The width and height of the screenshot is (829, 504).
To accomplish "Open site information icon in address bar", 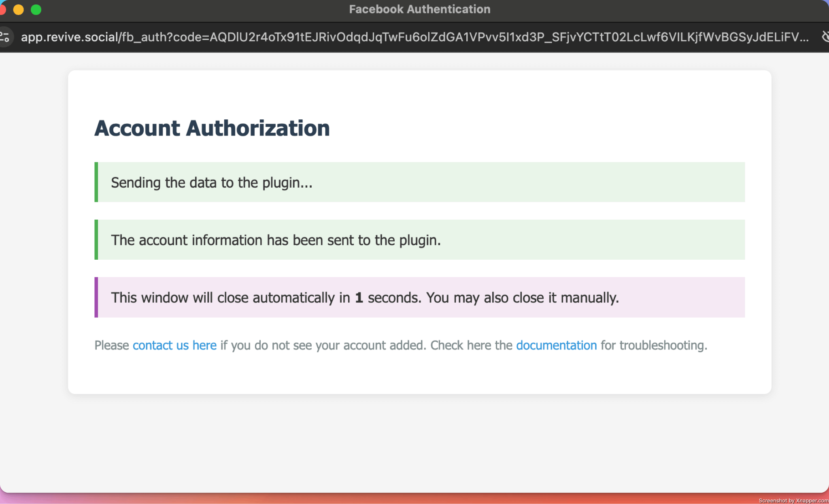I will [5, 37].
